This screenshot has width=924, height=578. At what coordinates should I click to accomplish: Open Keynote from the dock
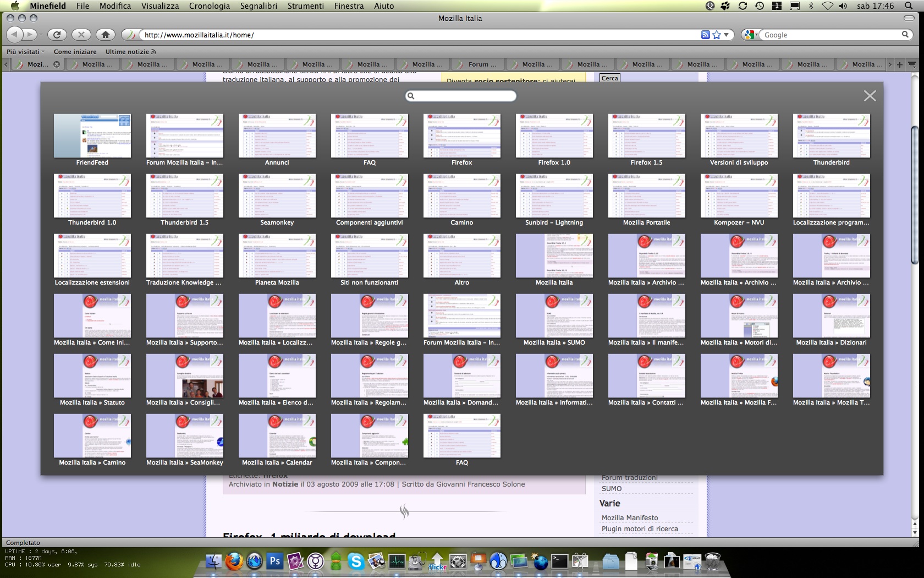(478, 561)
